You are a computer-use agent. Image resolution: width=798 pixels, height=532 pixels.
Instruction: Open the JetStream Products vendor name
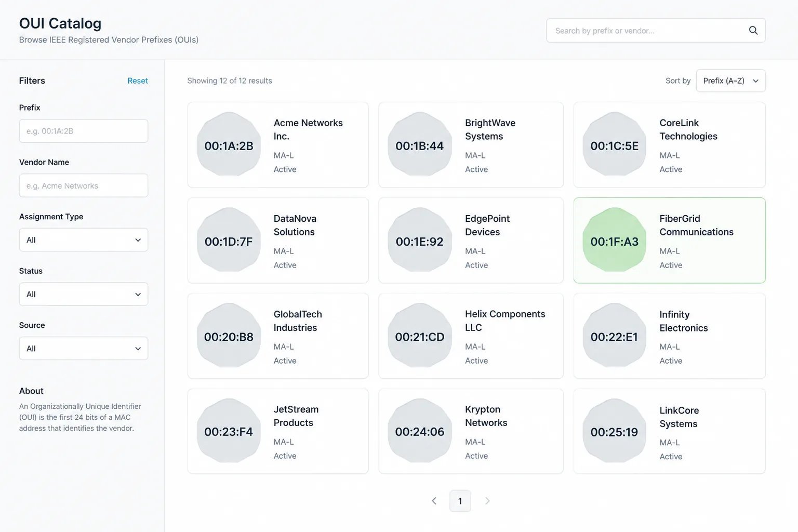click(296, 416)
